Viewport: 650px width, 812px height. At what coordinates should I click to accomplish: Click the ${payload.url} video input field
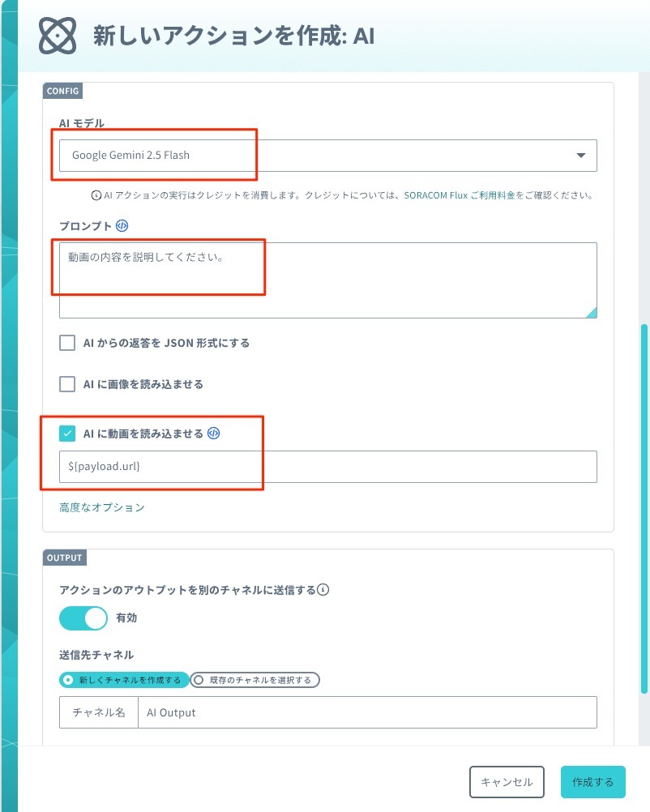pos(327,467)
